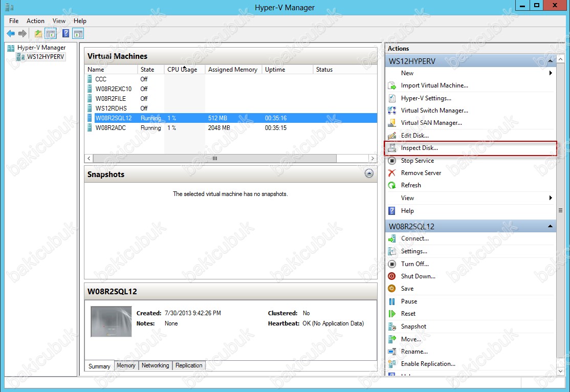Open the Action menu

tap(35, 21)
